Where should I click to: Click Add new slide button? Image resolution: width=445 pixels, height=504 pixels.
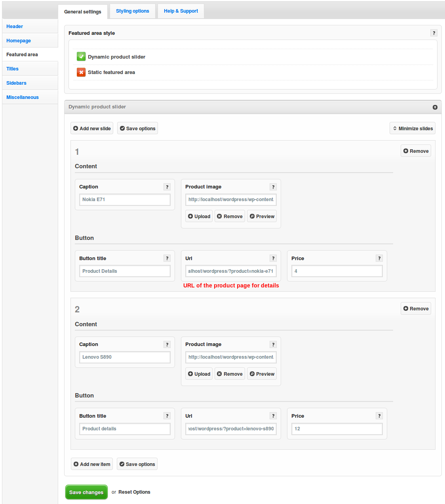tap(92, 128)
